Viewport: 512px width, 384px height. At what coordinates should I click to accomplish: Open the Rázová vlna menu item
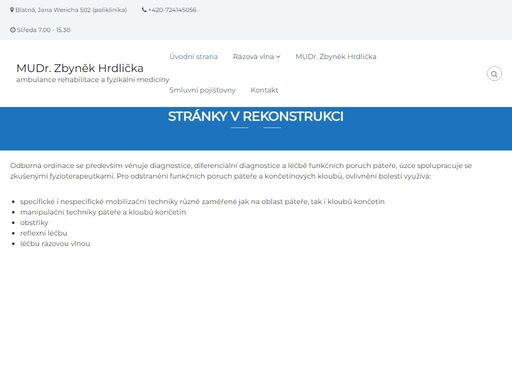[253, 56]
